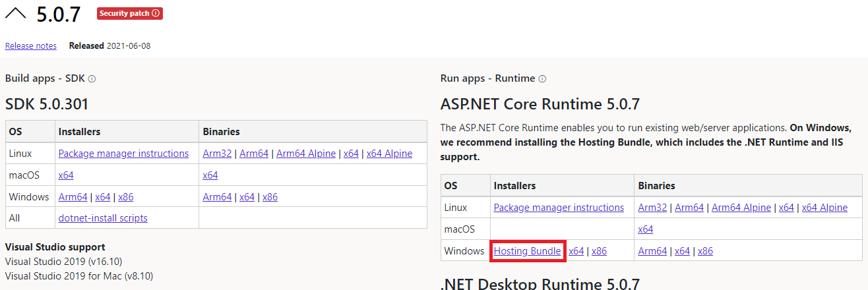Download ASP.NET Runtime Windows x86 installer
The image size is (868, 290).
coord(600,251)
